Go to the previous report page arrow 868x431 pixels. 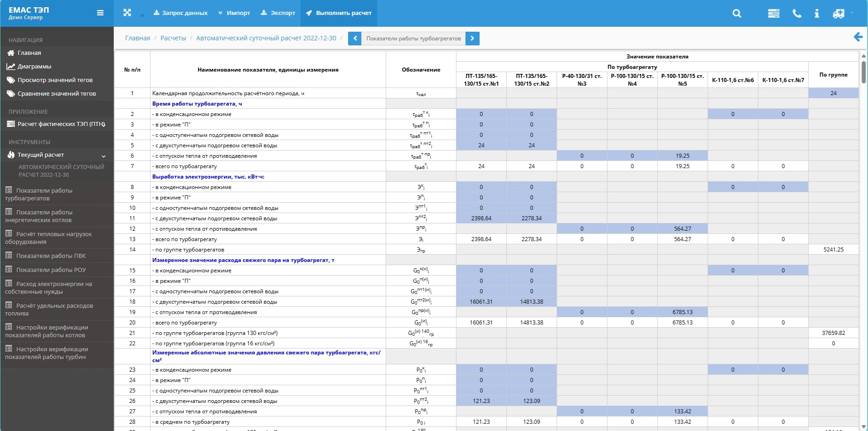(355, 39)
